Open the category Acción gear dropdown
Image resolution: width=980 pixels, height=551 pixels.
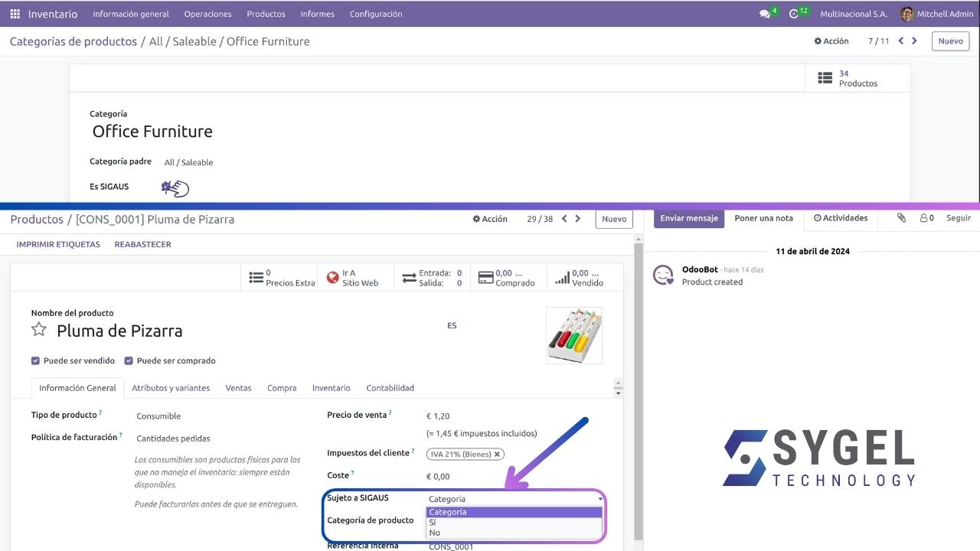831,41
